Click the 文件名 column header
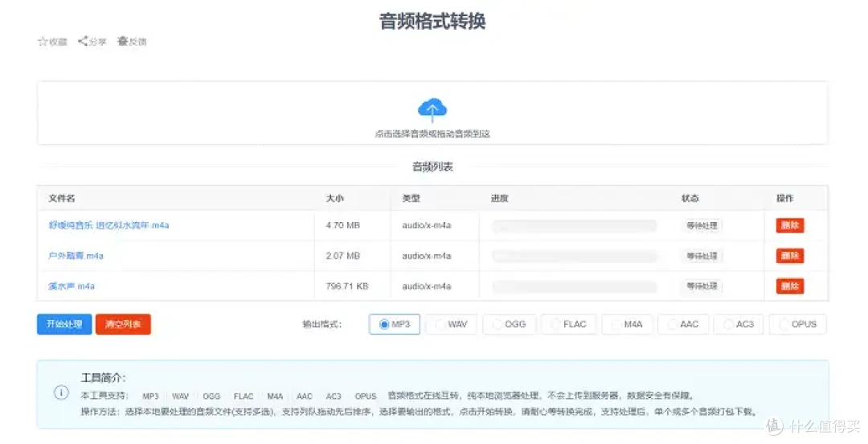Screen dimensions: 868x444 [61, 198]
